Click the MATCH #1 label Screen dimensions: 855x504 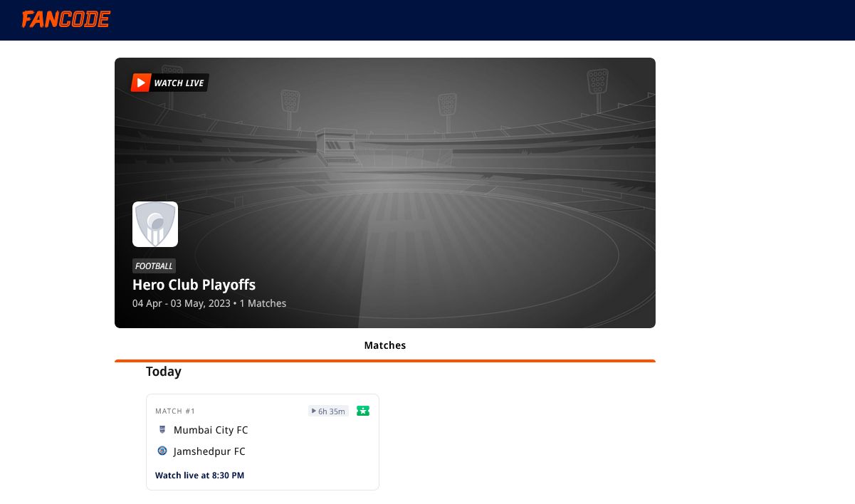(175, 411)
